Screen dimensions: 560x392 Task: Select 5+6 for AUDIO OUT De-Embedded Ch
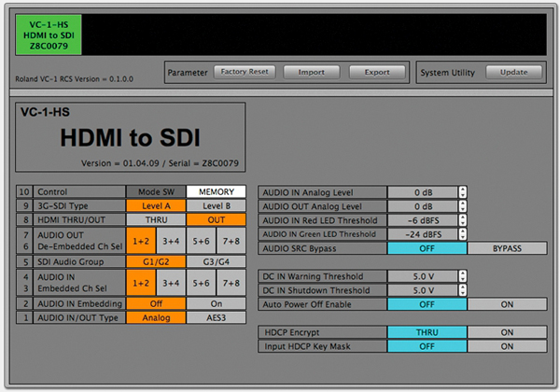[201, 241]
